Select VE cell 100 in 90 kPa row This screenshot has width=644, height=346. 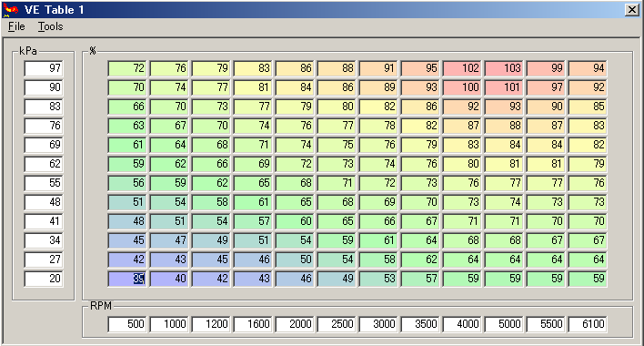tap(462, 87)
